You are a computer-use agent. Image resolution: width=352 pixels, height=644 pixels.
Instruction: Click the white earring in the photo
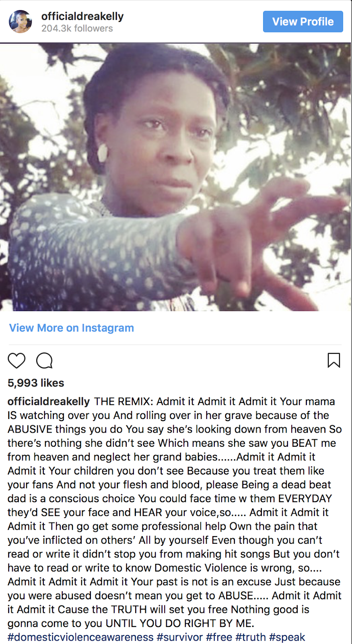pyautogui.click(x=103, y=153)
